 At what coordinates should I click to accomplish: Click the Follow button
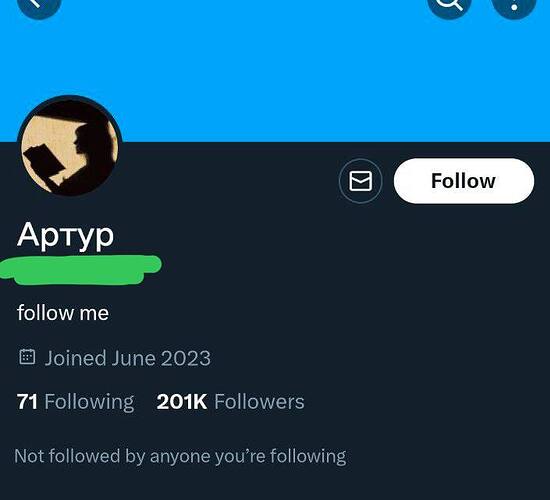click(464, 181)
